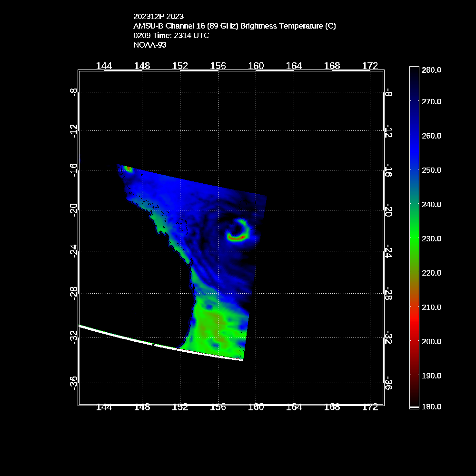Image resolution: width=476 pixels, height=476 pixels.
Task: Click the AMSU-B Channel 16 title text
Action: [234, 26]
